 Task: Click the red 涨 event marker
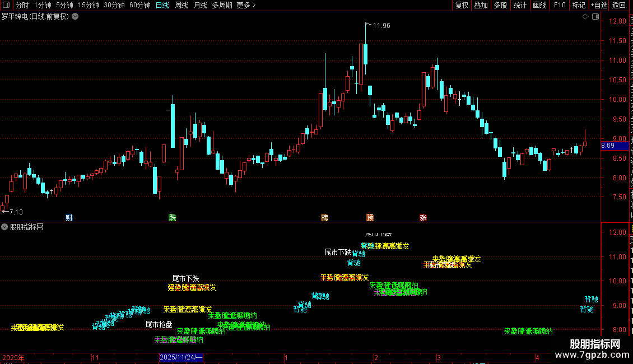click(x=423, y=217)
